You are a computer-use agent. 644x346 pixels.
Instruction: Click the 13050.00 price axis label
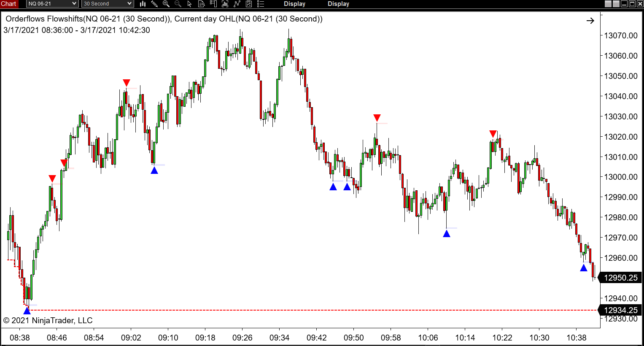click(x=621, y=76)
